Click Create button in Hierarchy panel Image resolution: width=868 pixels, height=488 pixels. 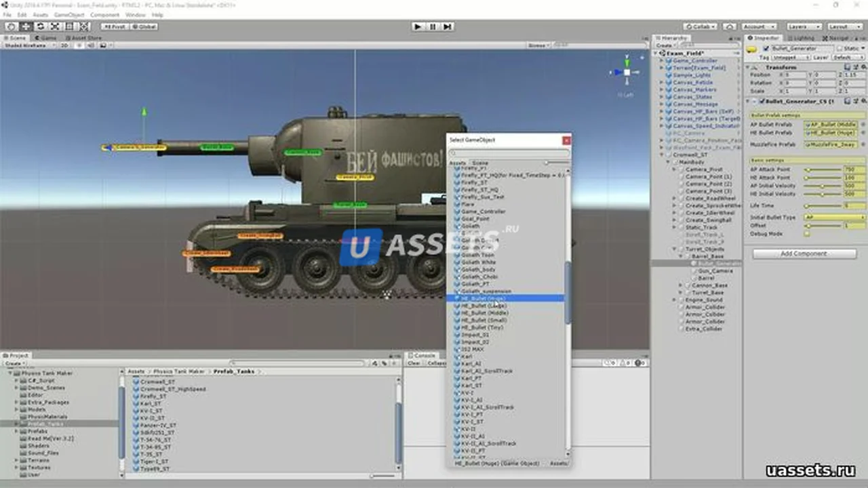point(665,45)
